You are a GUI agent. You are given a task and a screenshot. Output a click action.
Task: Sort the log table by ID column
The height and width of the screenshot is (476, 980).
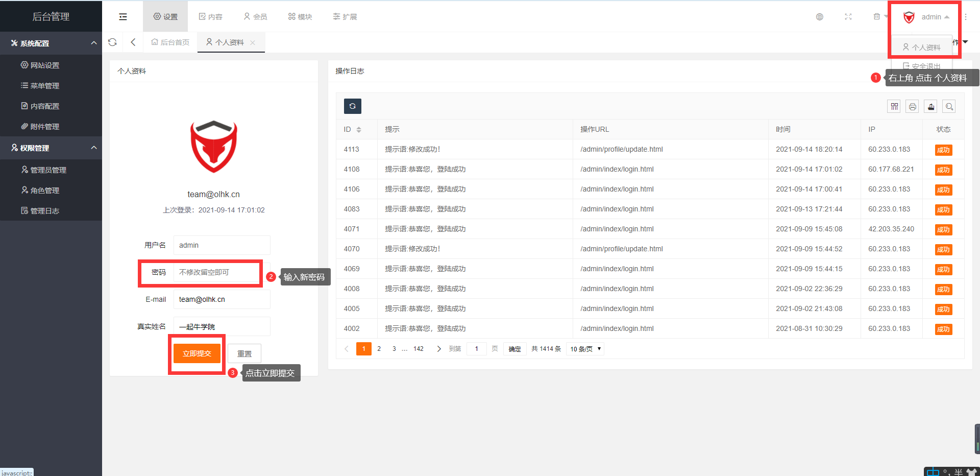(359, 130)
